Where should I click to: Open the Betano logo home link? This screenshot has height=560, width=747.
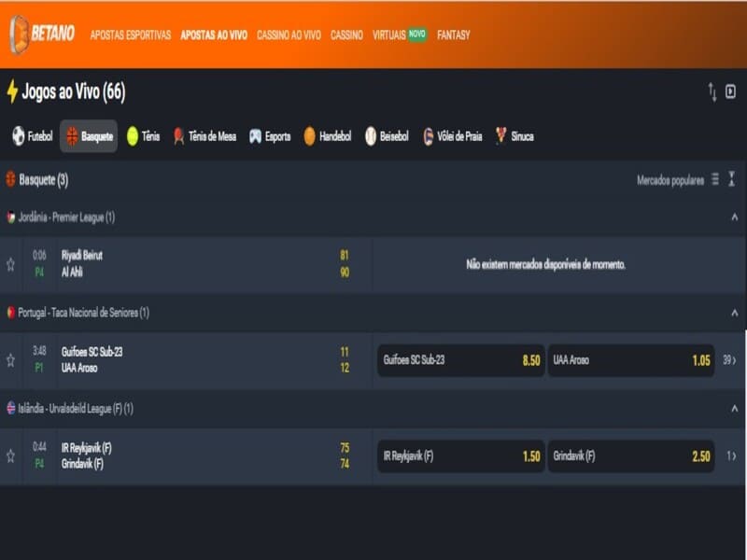click(42, 35)
